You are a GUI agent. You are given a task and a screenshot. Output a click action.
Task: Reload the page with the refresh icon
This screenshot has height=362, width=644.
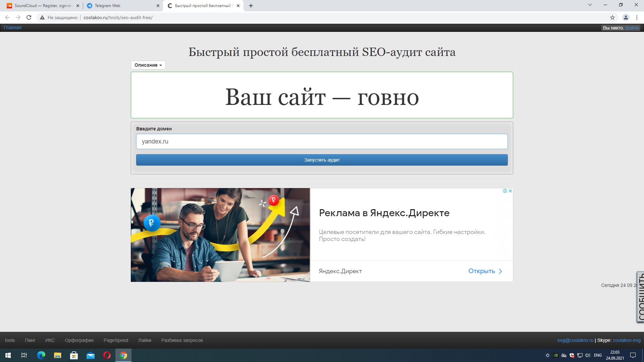point(29,17)
